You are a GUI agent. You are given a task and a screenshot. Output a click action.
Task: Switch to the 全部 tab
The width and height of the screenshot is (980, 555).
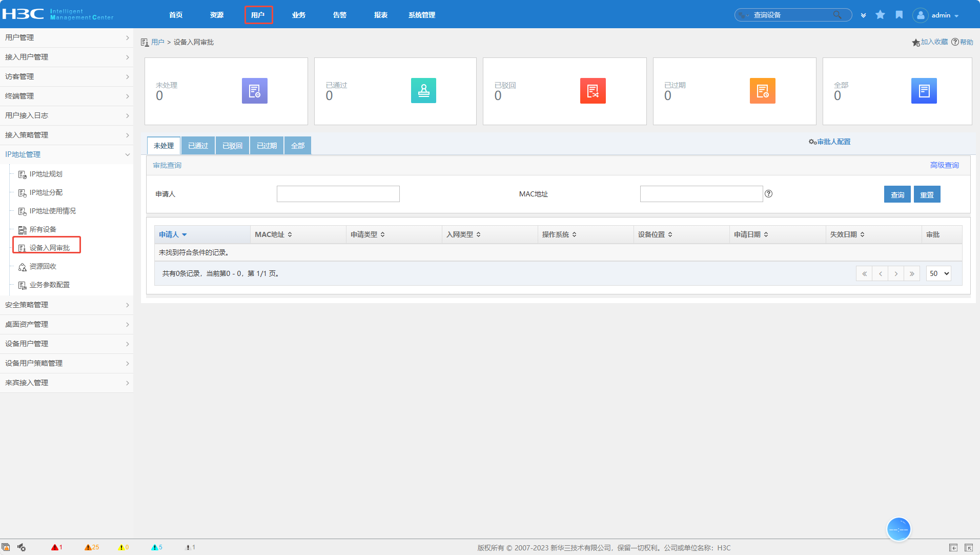click(298, 146)
